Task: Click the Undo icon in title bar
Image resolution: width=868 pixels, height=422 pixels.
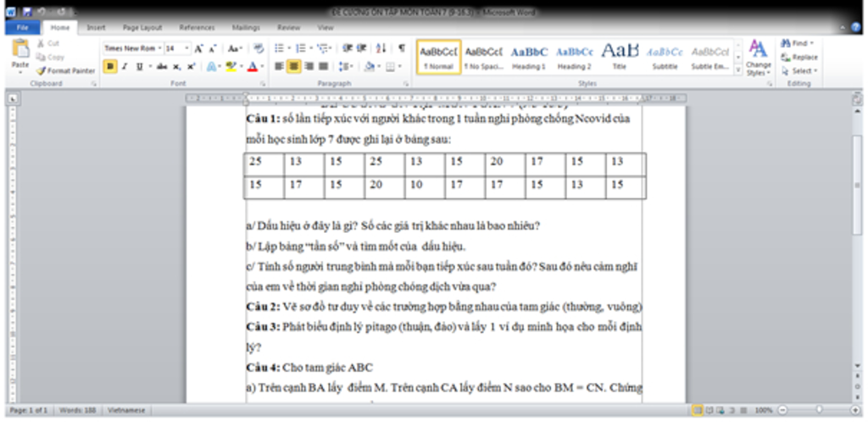Action: [42, 12]
